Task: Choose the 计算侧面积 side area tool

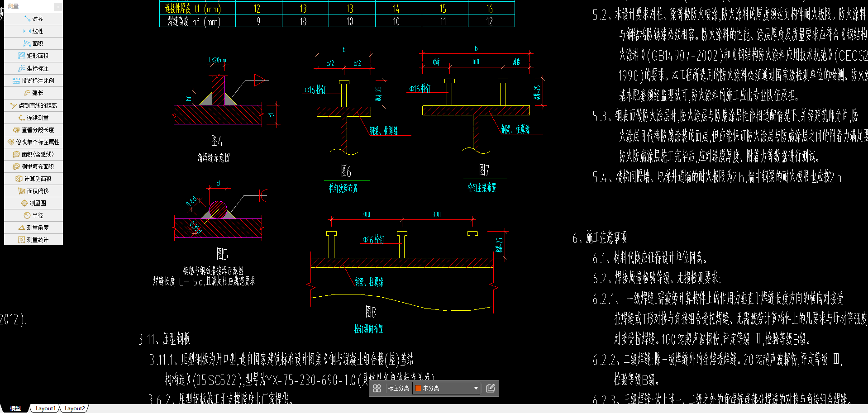Action: [x=33, y=179]
